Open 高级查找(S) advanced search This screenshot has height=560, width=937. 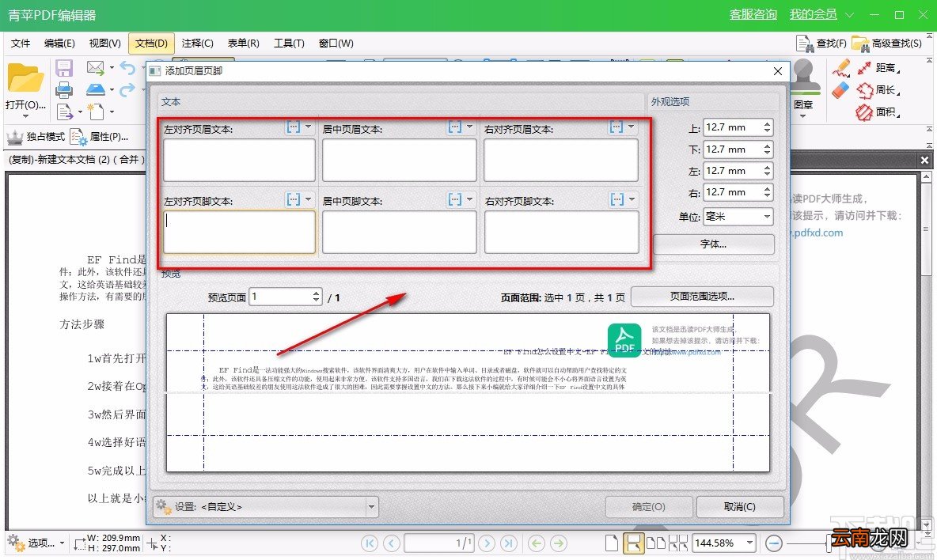point(886,43)
